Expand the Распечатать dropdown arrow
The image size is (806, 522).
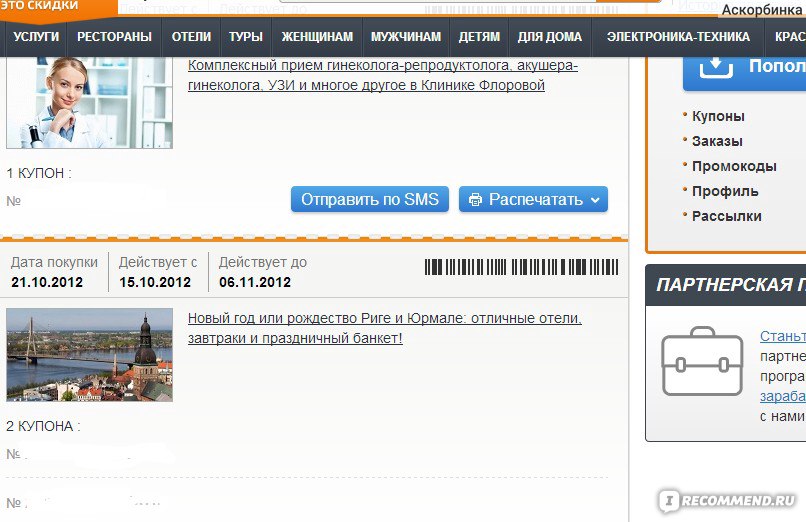(595, 200)
